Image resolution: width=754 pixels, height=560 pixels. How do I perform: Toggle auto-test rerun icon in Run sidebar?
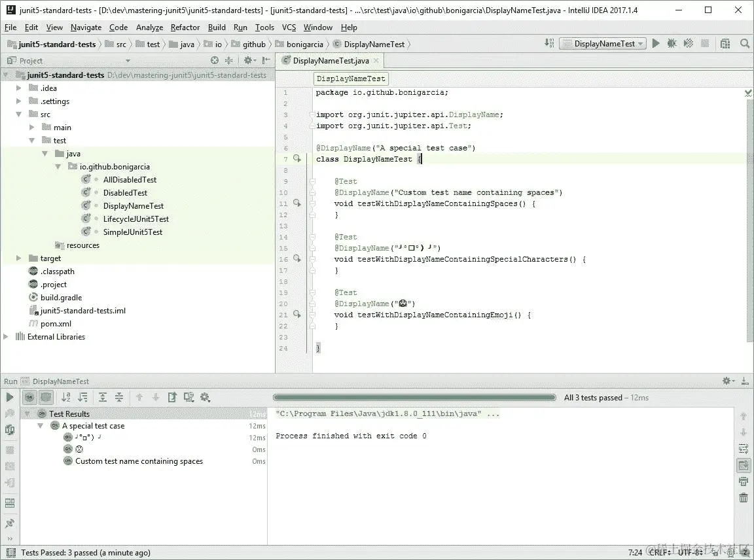click(x=10, y=429)
